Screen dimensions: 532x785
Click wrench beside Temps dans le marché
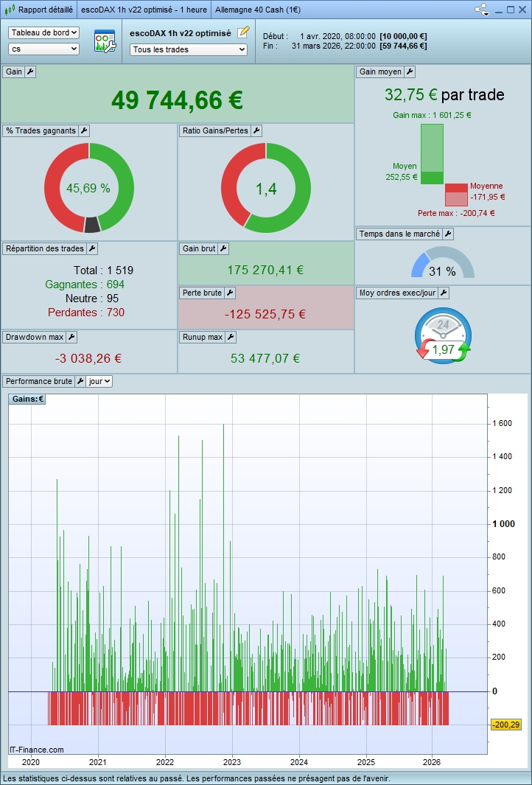point(447,234)
